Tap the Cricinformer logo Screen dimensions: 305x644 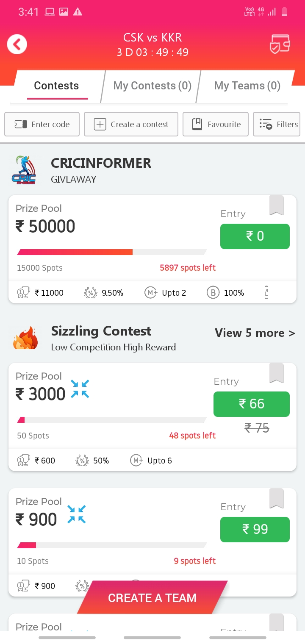point(24,170)
